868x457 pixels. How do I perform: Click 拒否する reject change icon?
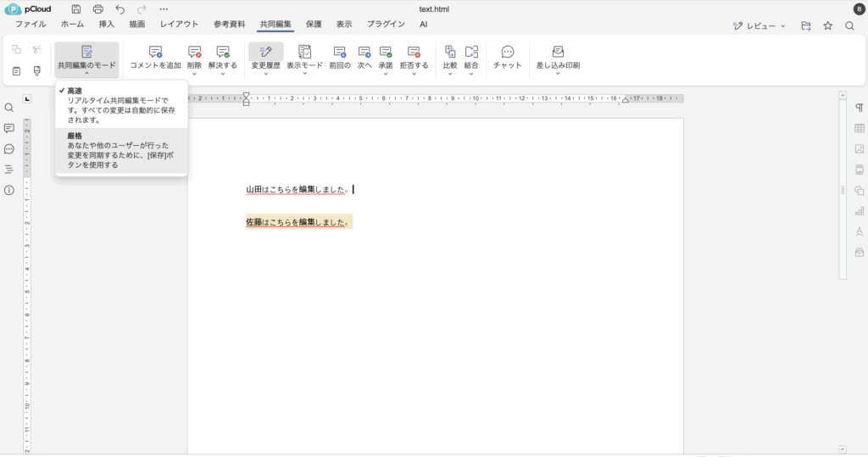click(414, 52)
